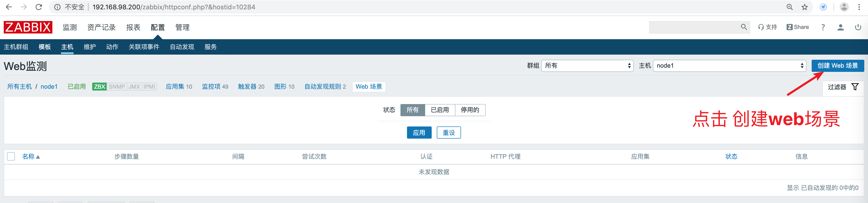The width and height of the screenshot is (868, 203).
Task: Select the 已启用 status filter option
Action: pyautogui.click(x=440, y=110)
